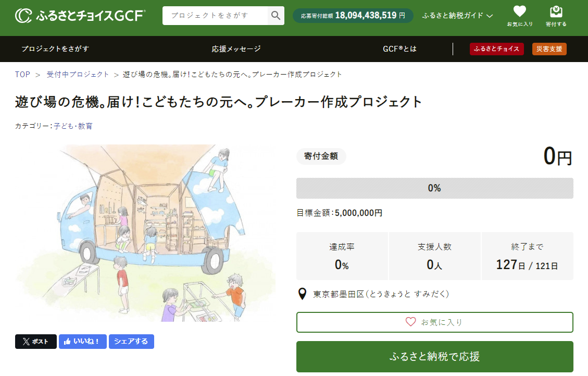Click the map pin location icon
This screenshot has height=376, width=588.
302,294
